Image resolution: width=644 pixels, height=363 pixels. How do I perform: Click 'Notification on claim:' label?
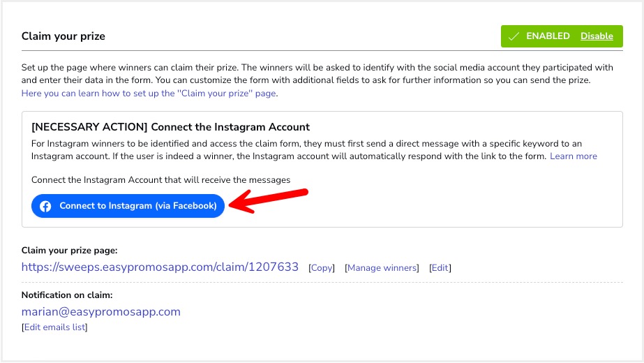(67, 295)
